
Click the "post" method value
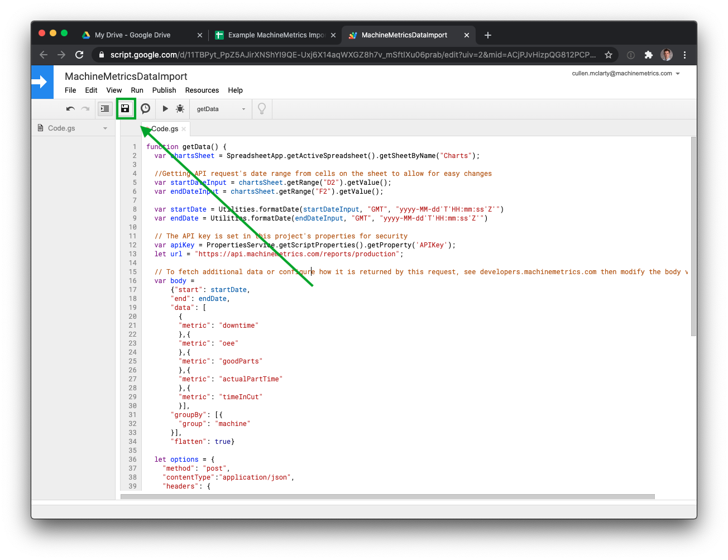point(215,468)
